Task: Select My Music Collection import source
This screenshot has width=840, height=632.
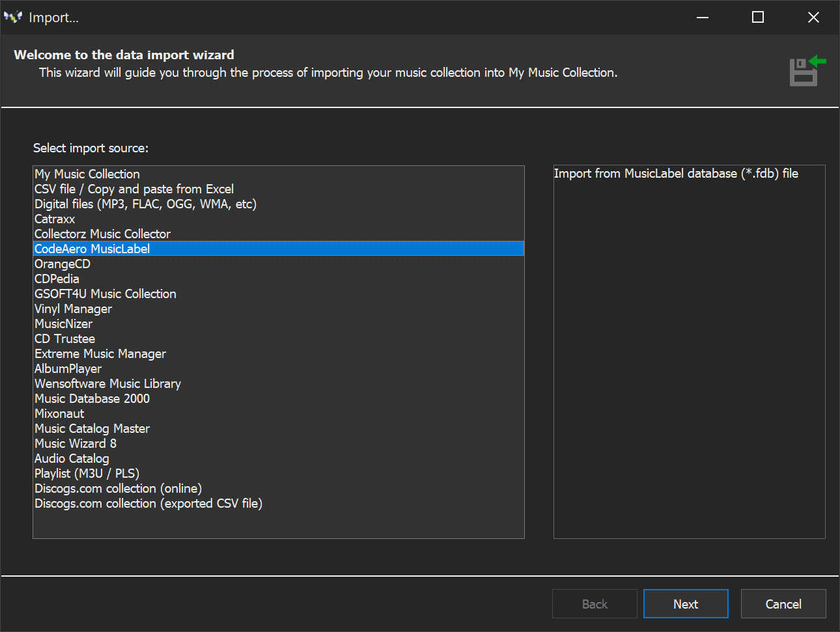Action: click(x=279, y=174)
